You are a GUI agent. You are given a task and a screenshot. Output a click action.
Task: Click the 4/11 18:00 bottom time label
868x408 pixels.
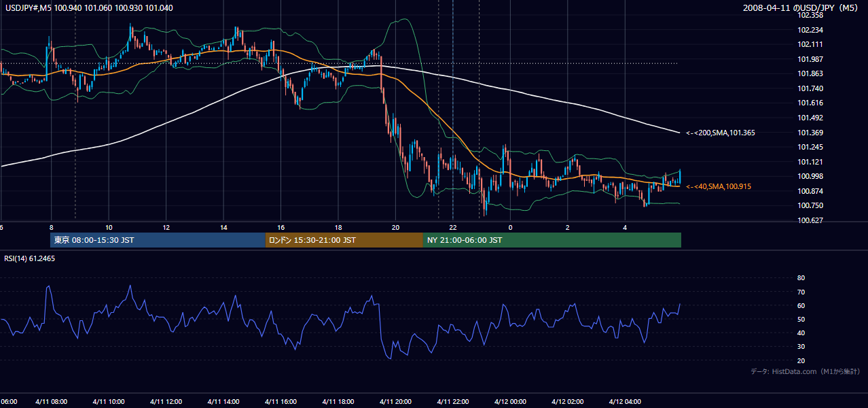coord(338,402)
